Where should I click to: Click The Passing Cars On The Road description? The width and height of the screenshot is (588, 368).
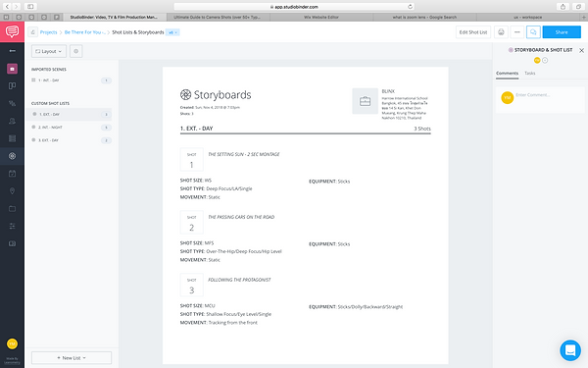[x=241, y=217]
